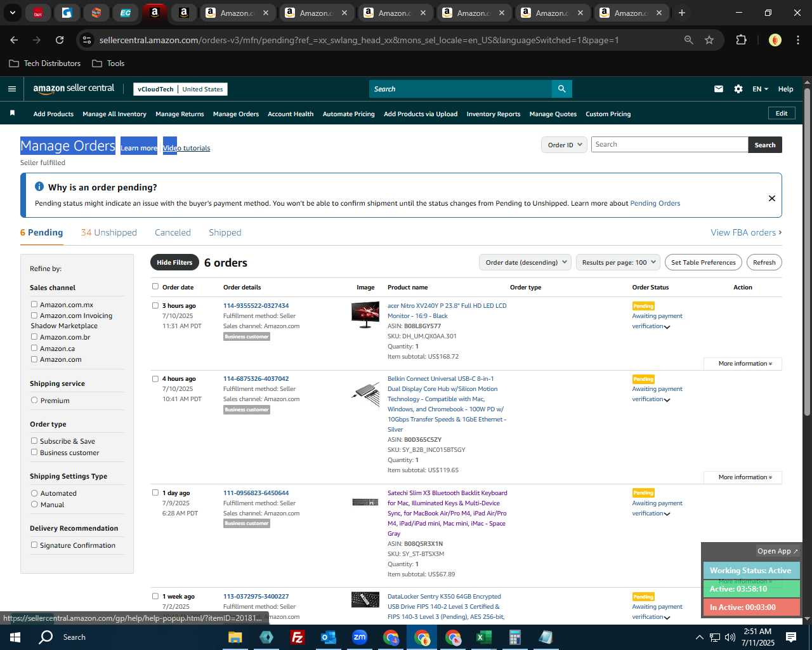Click Hide Filters button
Viewport: 812px width, 650px height.
174,262
